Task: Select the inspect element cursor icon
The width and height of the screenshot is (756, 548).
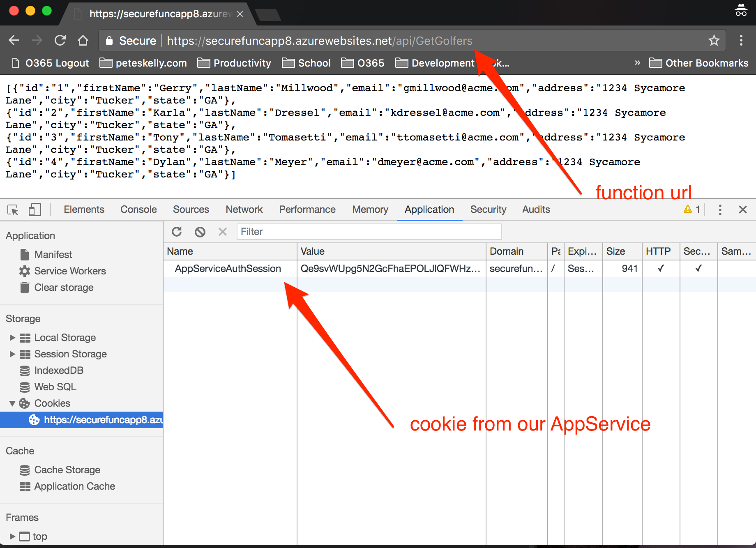Action: click(x=13, y=210)
